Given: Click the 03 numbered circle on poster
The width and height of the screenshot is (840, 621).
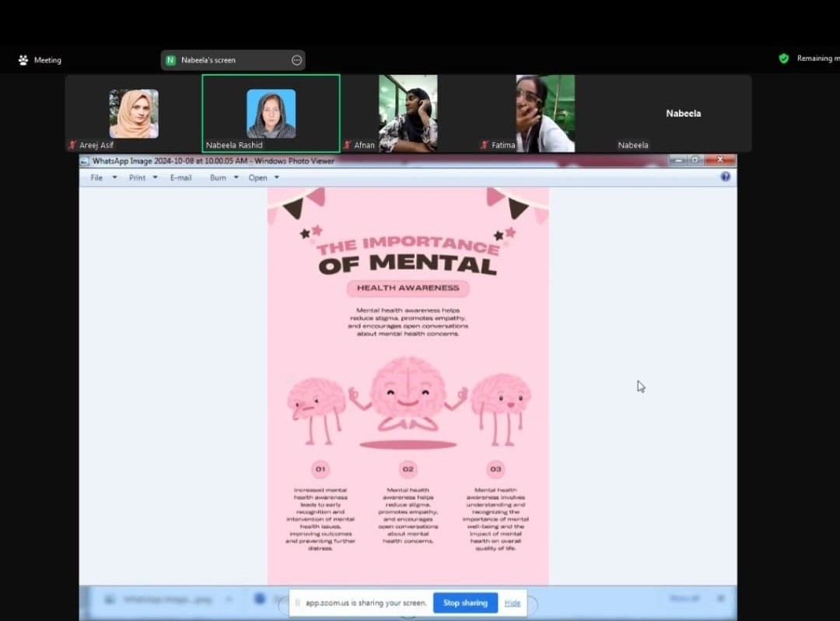Looking at the screenshot, I should [x=495, y=468].
